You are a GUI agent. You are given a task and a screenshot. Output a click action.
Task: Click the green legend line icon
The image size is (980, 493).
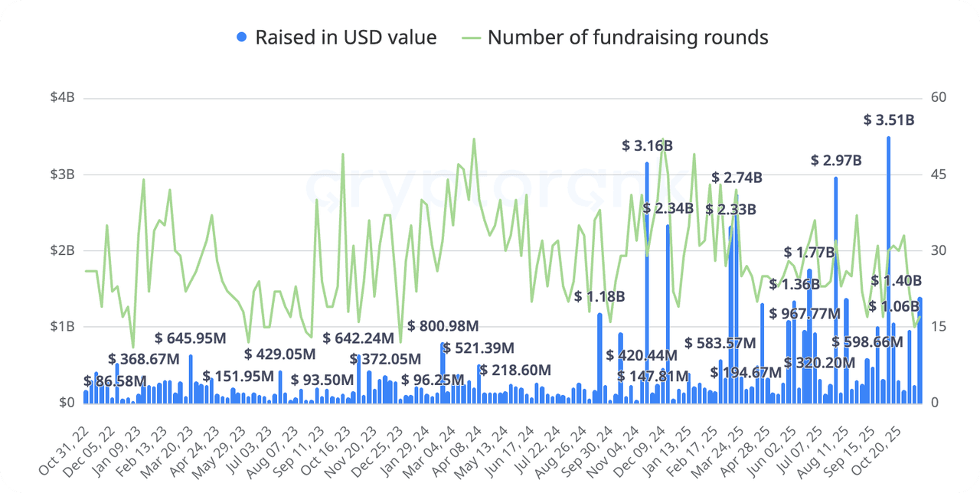point(472,37)
